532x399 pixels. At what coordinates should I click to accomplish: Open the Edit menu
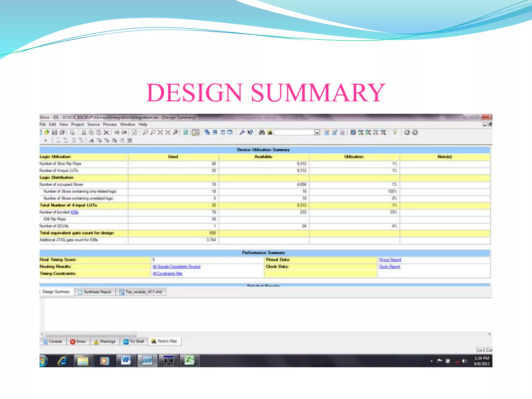[x=52, y=124]
